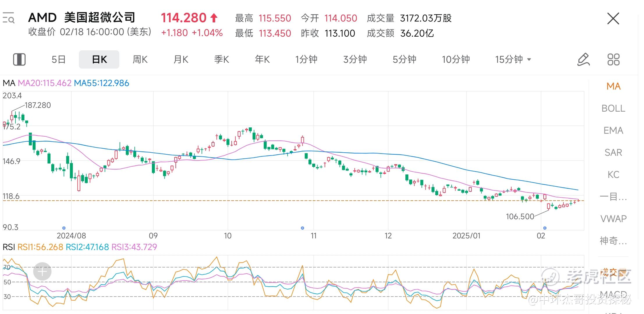Switch to 年K yearly chart
The image size is (644, 314).
[x=262, y=59]
